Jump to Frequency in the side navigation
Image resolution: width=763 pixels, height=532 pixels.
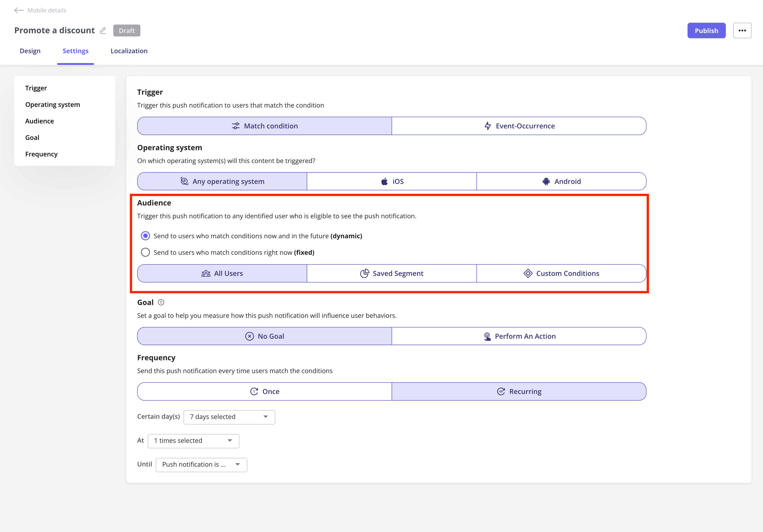tap(41, 154)
